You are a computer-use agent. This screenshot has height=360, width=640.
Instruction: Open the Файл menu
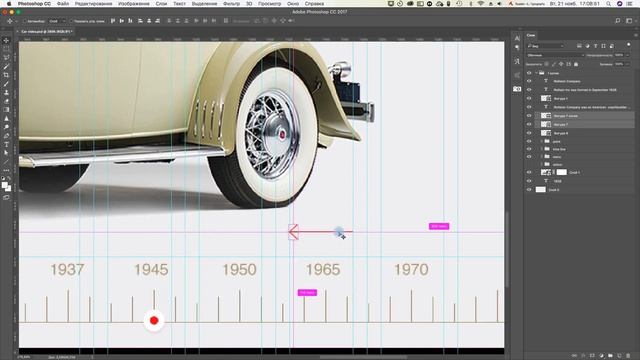click(x=63, y=4)
